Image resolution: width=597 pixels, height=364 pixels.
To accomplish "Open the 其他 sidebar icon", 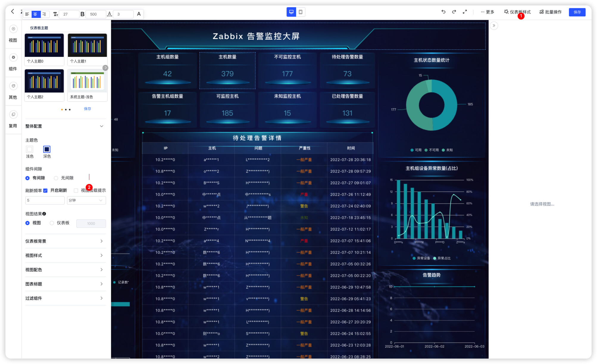I will tap(13, 86).
